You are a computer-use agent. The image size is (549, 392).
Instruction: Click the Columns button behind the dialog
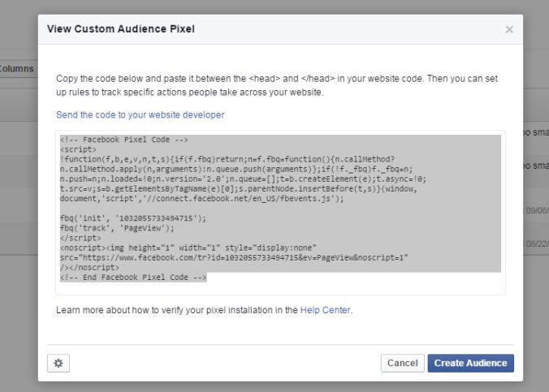point(16,69)
